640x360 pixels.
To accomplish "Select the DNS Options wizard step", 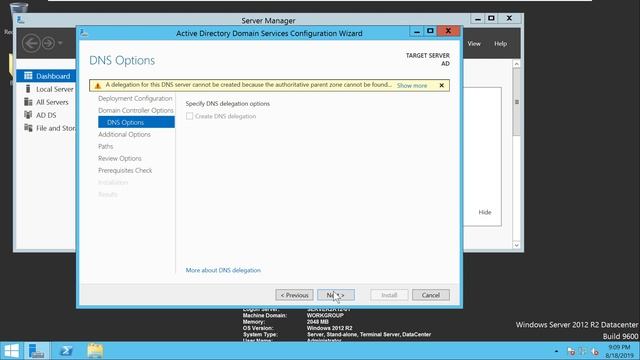I will coord(136,122).
